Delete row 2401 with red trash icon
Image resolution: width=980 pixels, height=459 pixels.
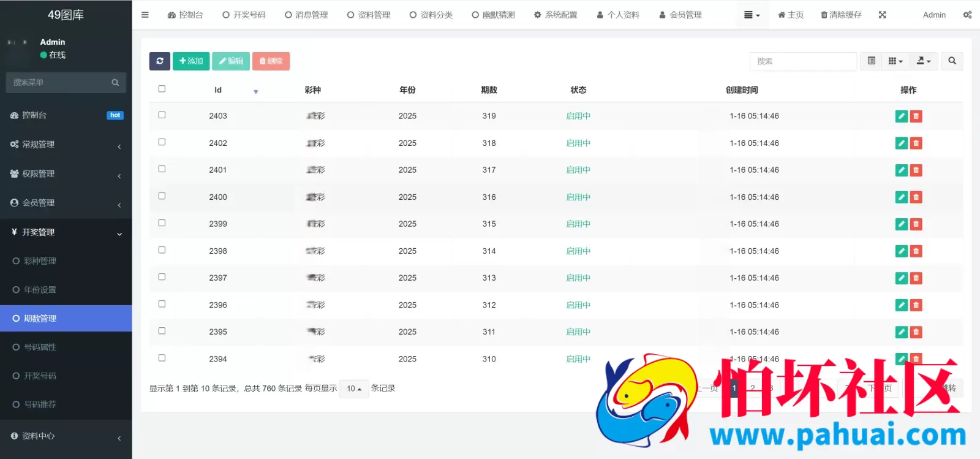(916, 170)
